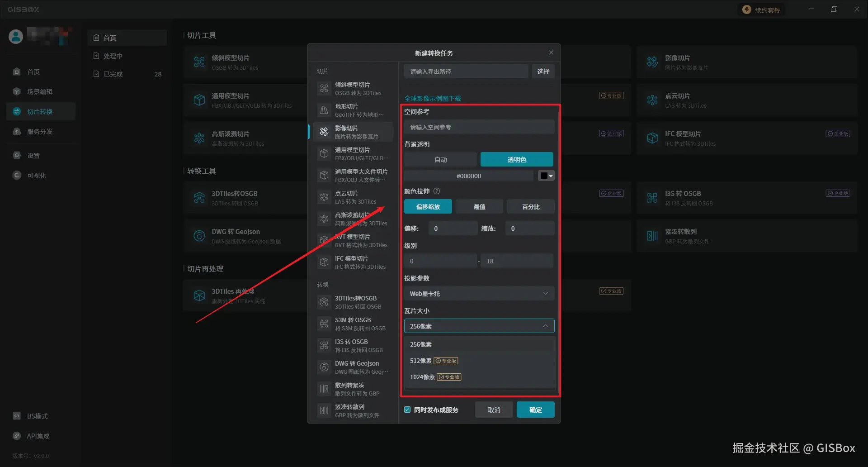
Task: Click DWG 转 Geojson icon in dialog list
Action: point(324,367)
